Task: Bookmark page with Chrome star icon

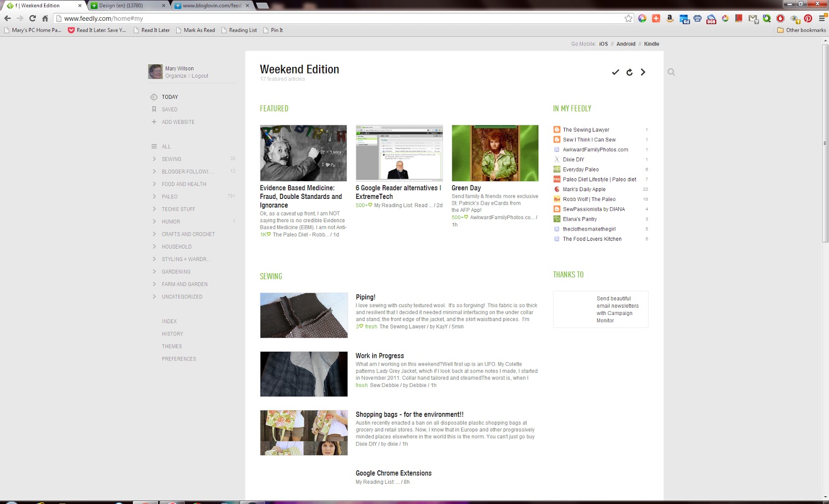Action: [628, 18]
